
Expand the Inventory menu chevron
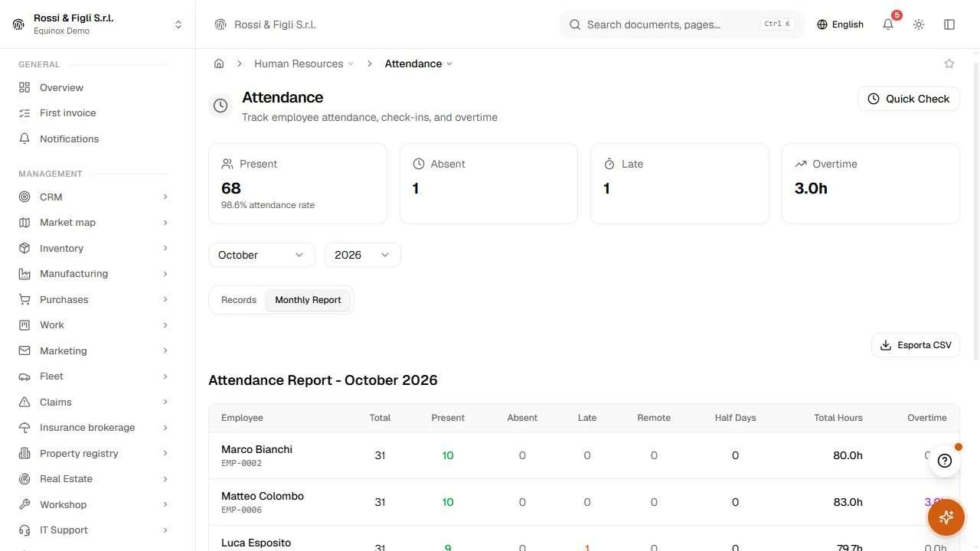[165, 248]
